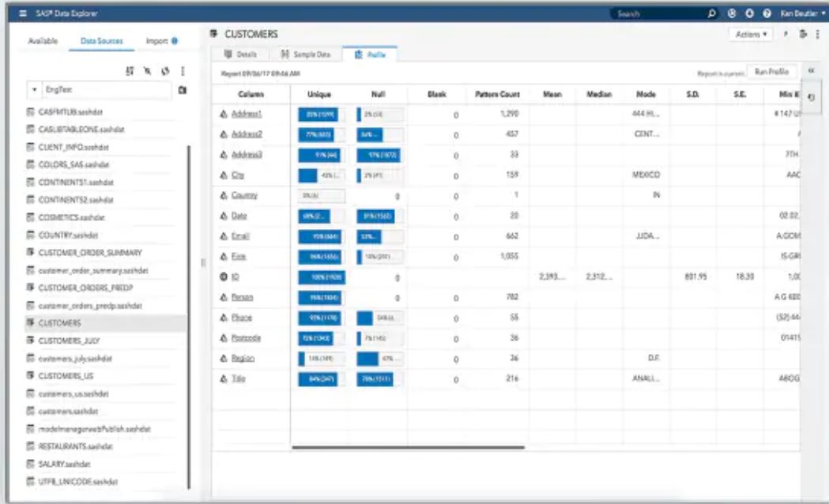829x504 pixels.
Task: Select the COSMETICS.sashdat file
Action: 71,217
